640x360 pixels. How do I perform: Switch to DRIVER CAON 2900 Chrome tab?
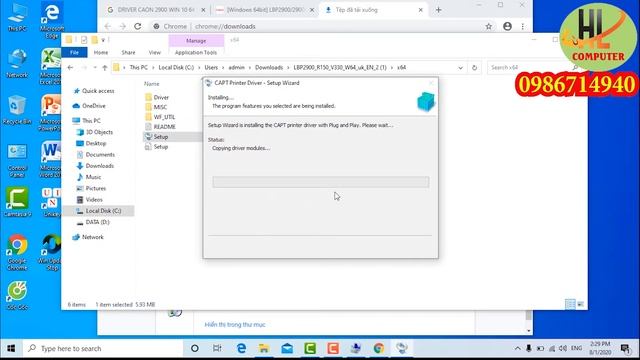pyautogui.click(x=155, y=10)
